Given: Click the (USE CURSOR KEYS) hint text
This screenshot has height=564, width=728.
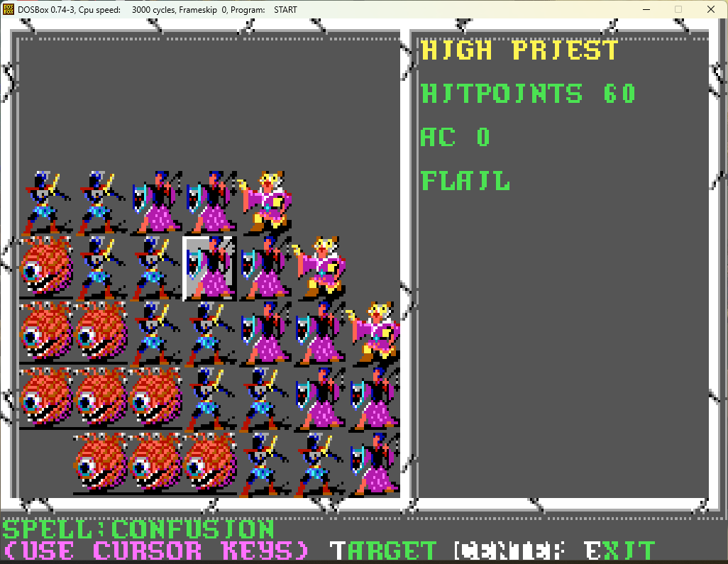Looking at the screenshot, I should (156, 551).
